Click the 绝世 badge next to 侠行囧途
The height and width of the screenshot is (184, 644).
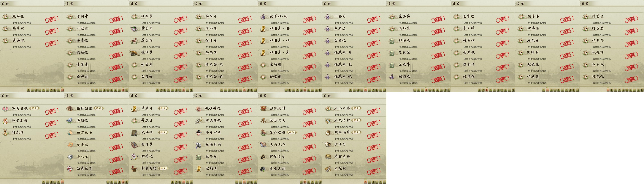(x=98, y=108)
